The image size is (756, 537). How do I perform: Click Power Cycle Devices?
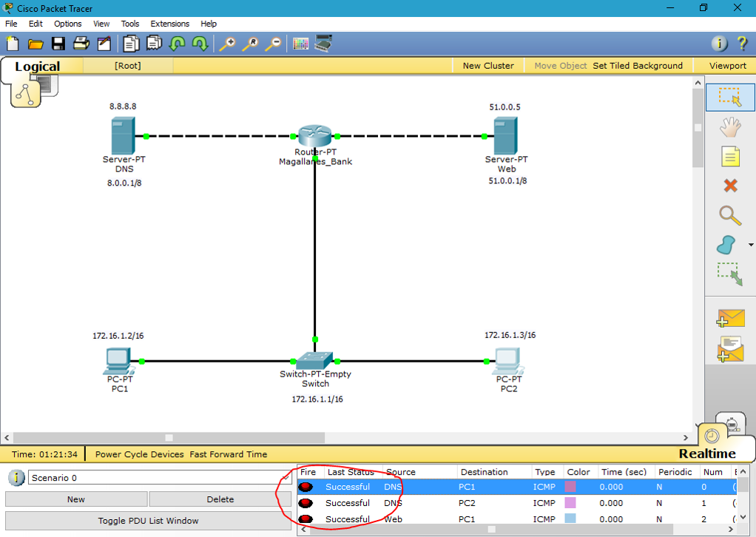click(x=139, y=454)
